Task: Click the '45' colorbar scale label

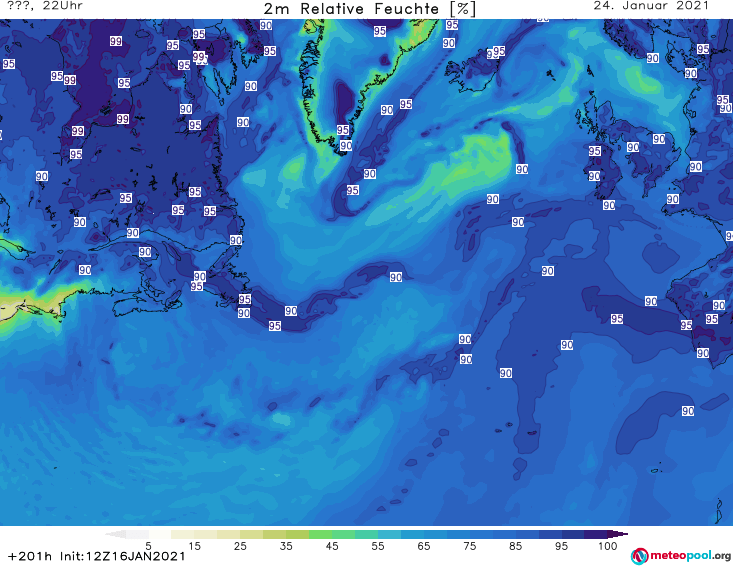Action: point(332,546)
